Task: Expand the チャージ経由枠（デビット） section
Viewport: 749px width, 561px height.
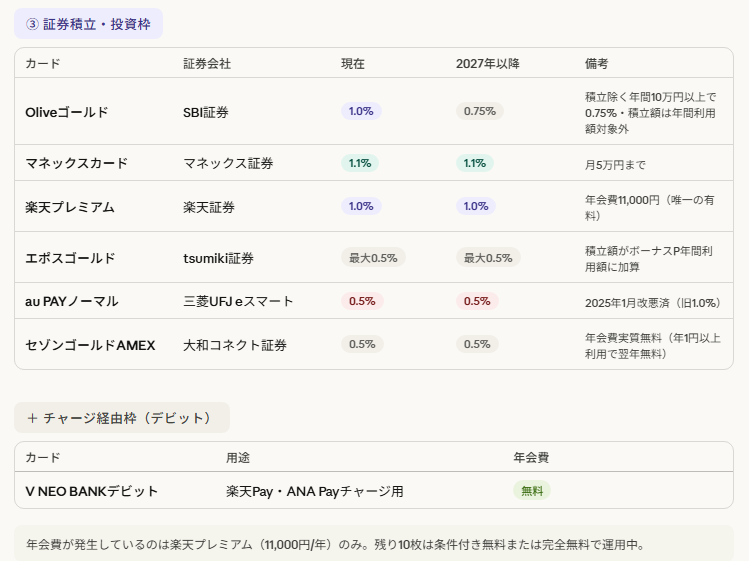Action: (127, 418)
